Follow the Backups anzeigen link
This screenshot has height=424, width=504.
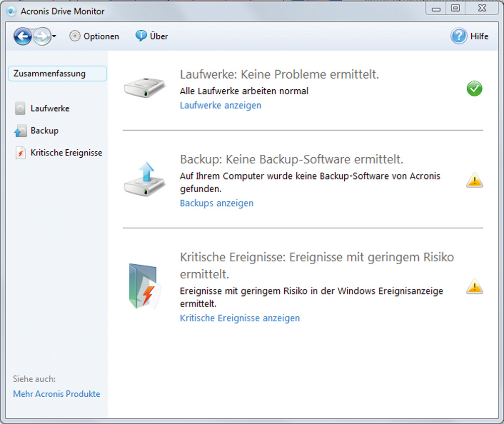(x=217, y=203)
